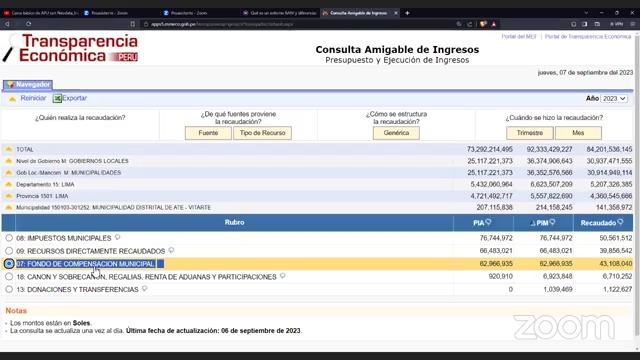
Task: Click the up arrow on Provincia 1501: LIMA
Action: [x=9, y=196]
